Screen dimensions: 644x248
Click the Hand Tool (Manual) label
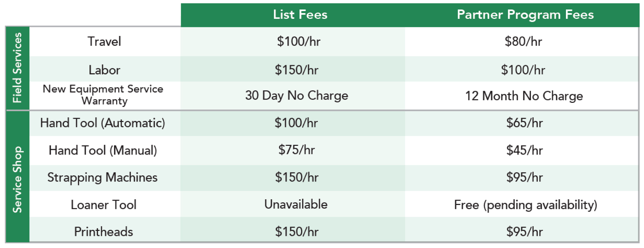click(103, 150)
